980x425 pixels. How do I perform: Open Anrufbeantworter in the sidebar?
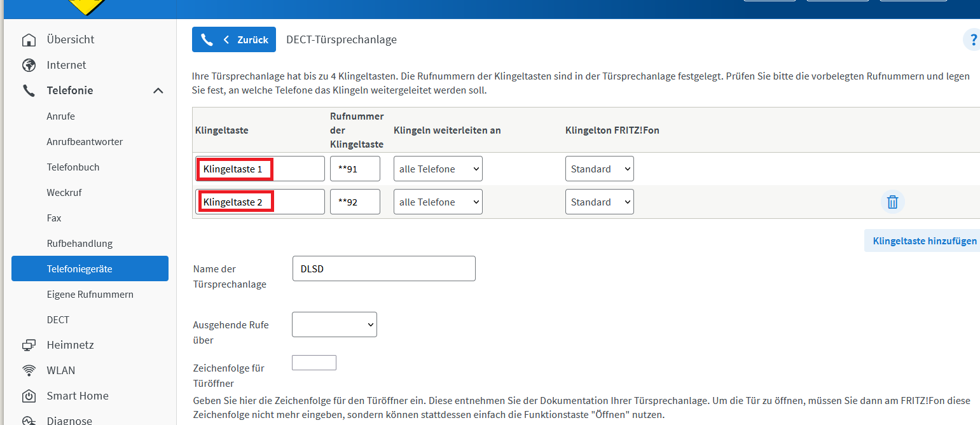click(x=85, y=142)
